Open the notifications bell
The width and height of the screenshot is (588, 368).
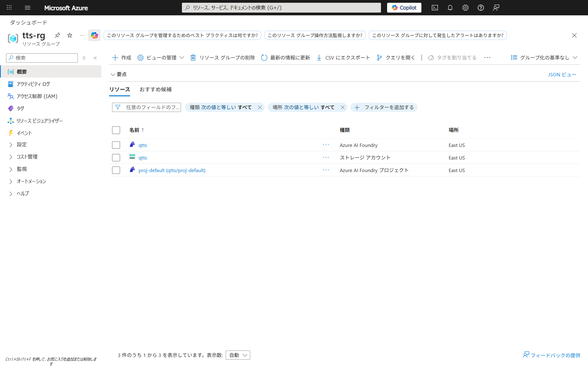point(450,8)
